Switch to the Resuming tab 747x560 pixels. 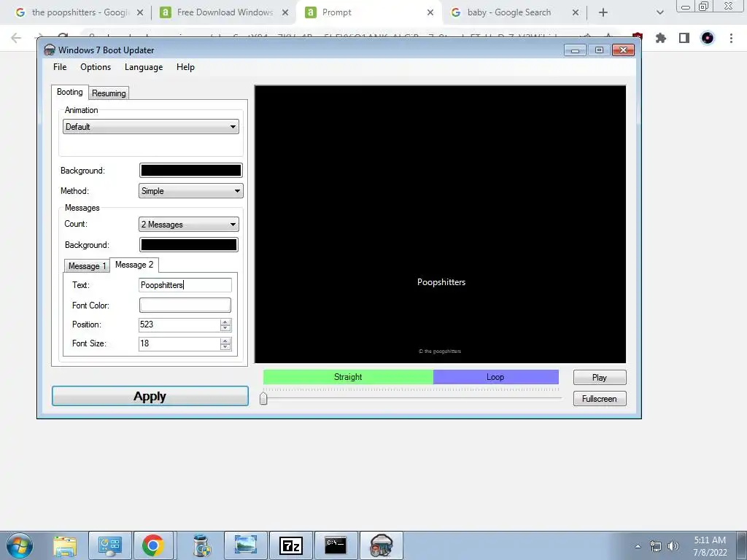point(109,93)
